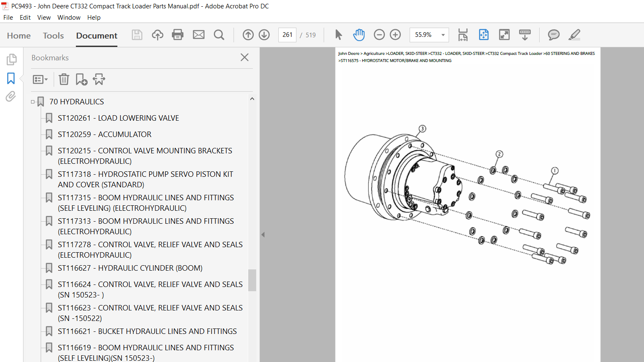Click the 'Bookmarks' panel title

[50, 58]
